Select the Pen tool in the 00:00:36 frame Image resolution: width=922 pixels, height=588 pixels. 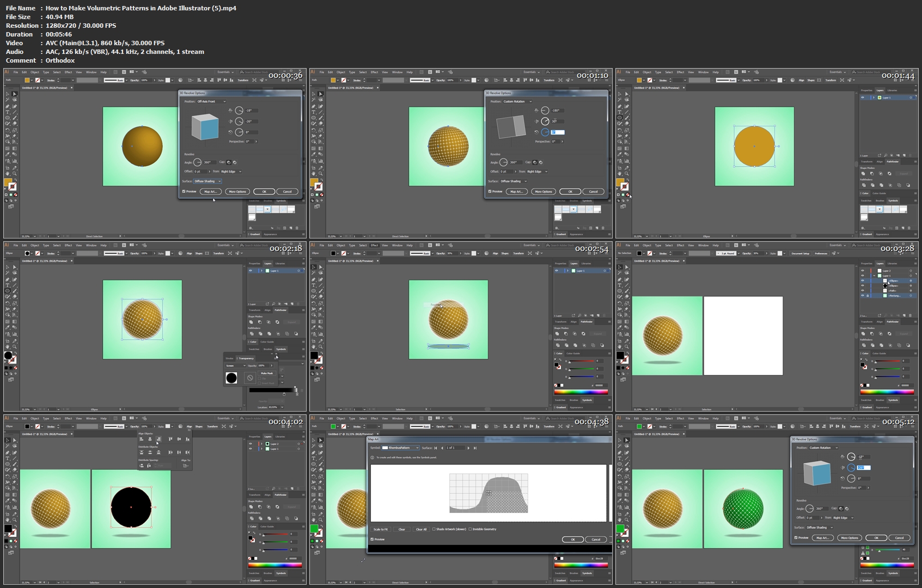(x=7, y=106)
